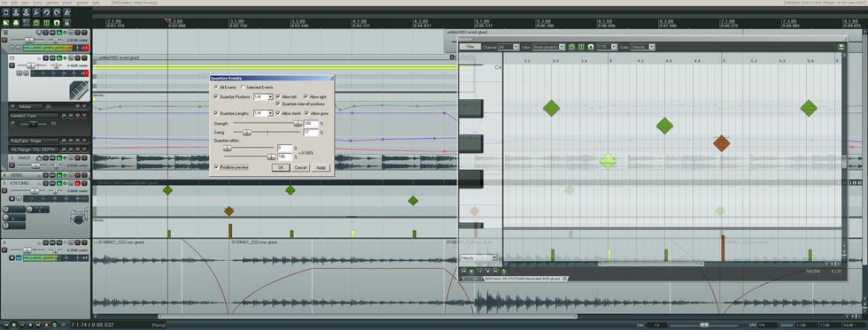This screenshot has height=330, width=868.
Task: Click the Apply button in Quantize Events
Action: 321,167
